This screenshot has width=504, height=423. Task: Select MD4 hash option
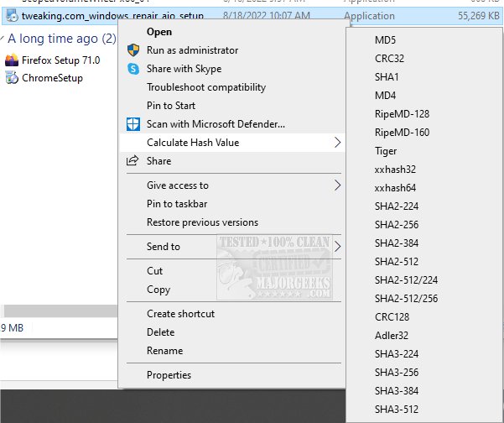(x=424, y=95)
